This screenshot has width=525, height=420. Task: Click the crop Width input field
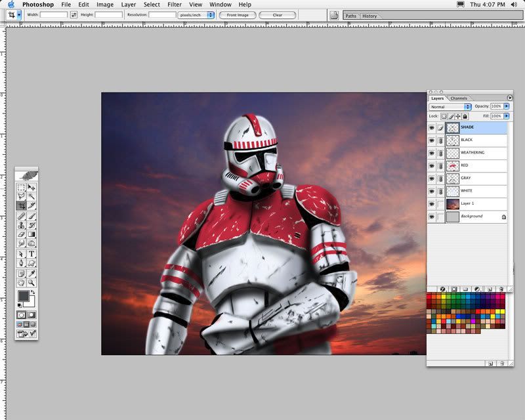[x=54, y=14]
